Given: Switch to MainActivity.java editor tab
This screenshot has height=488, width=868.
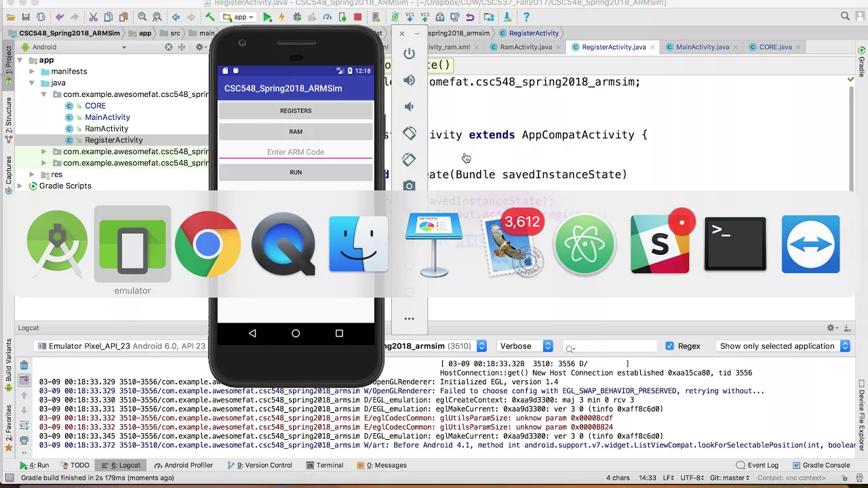Looking at the screenshot, I should pyautogui.click(x=702, y=47).
